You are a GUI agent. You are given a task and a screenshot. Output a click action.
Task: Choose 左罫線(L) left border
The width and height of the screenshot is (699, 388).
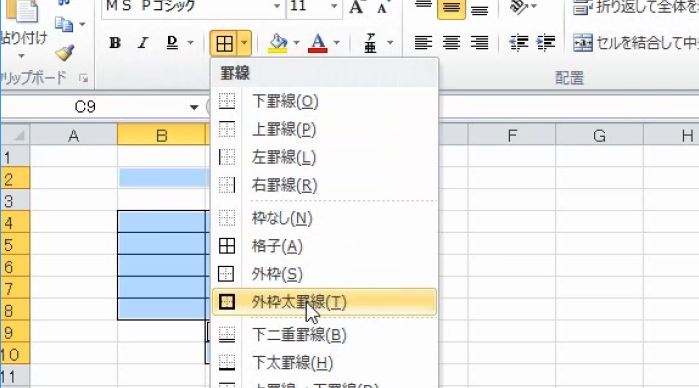[x=325, y=157]
